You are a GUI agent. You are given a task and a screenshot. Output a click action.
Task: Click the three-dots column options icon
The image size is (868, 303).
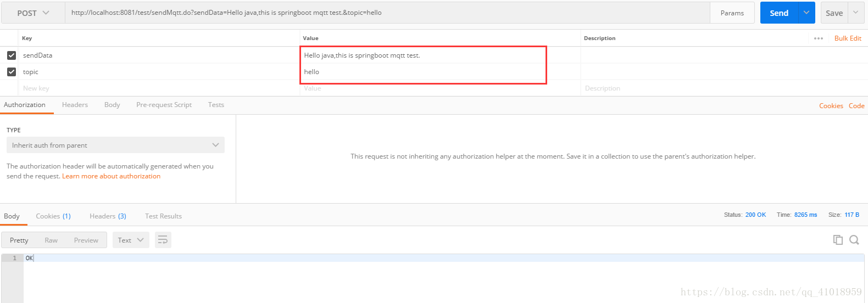(819, 38)
